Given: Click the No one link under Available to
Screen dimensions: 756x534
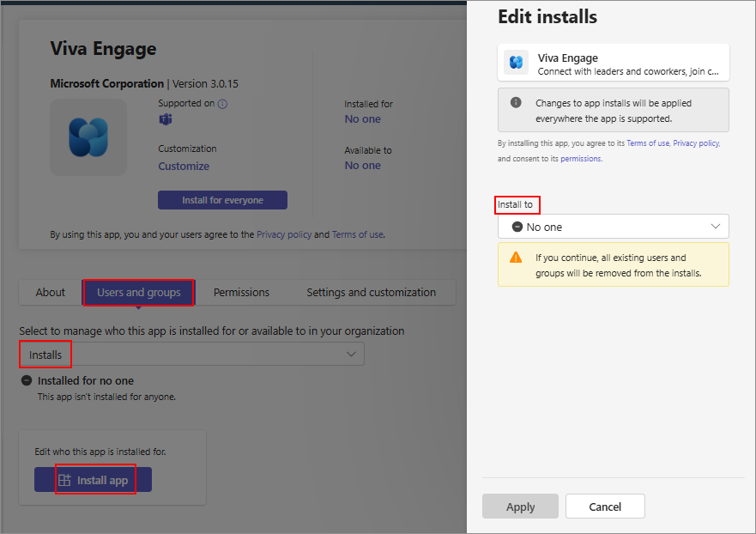Looking at the screenshot, I should (x=363, y=166).
